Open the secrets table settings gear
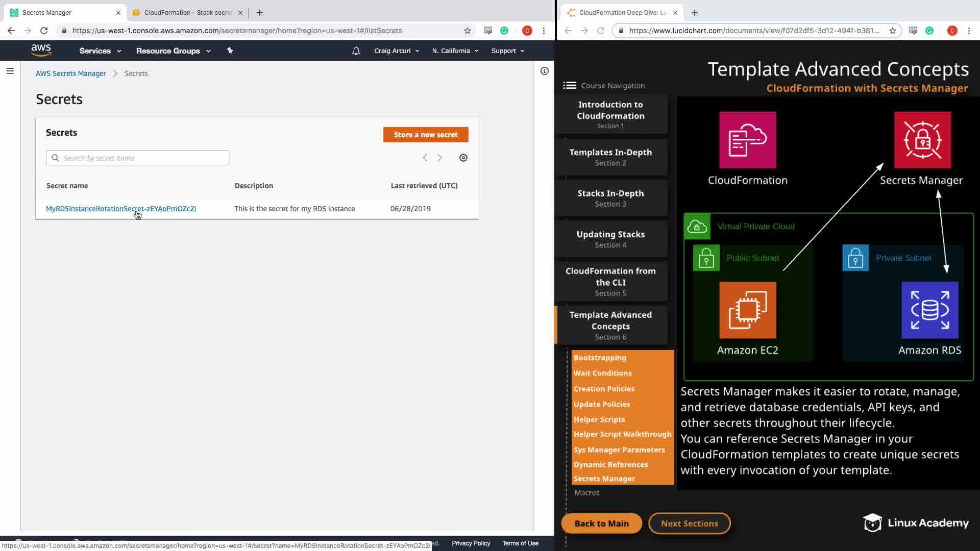 (x=463, y=158)
